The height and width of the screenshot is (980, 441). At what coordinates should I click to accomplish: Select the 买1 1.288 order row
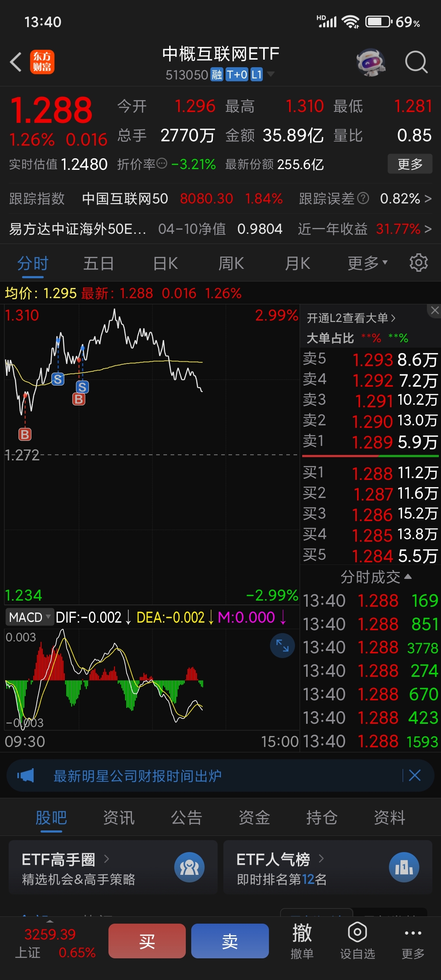click(x=370, y=473)
